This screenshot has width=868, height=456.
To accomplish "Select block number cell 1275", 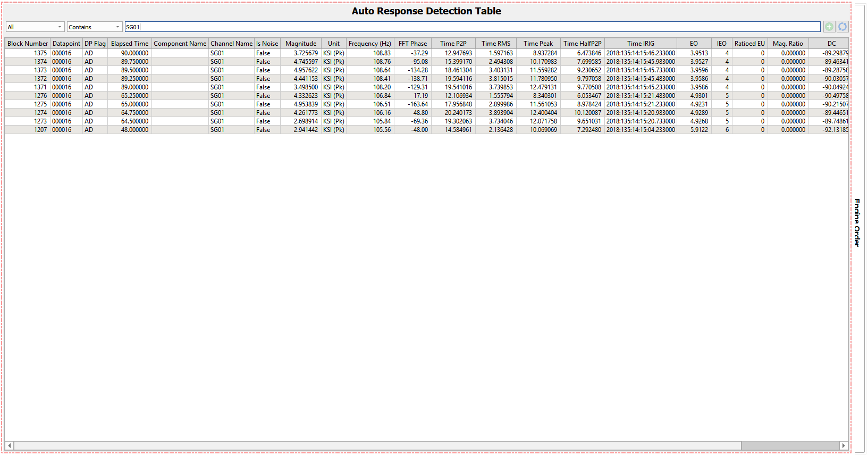I will (x=28, y=104).
